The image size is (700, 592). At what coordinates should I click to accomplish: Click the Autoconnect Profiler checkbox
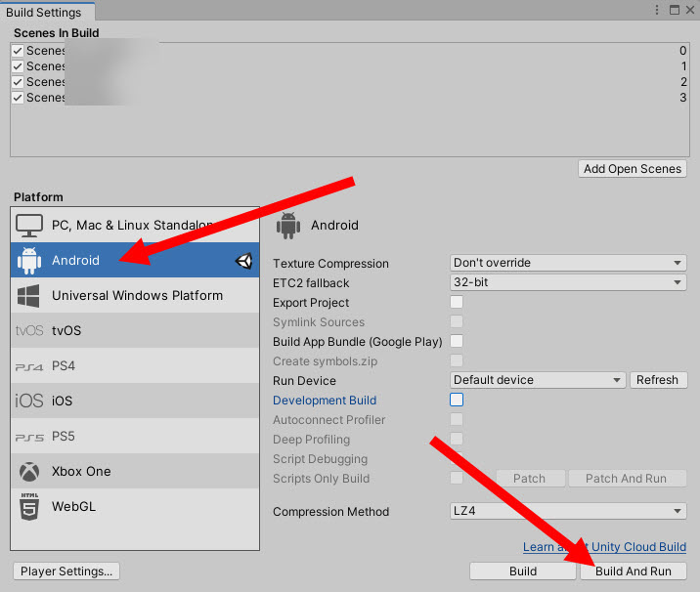point(457,419)
